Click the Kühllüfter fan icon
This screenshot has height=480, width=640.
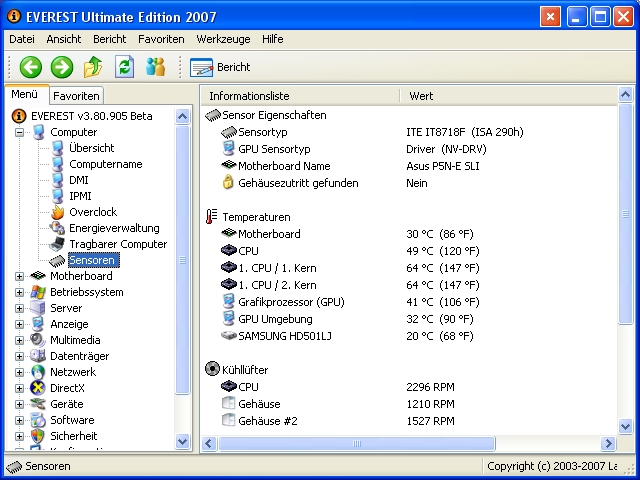coord(212,369)
